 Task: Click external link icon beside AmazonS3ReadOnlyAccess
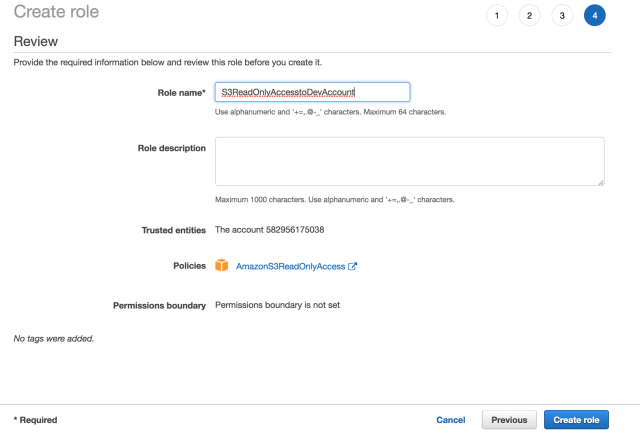tap(353, 267)
